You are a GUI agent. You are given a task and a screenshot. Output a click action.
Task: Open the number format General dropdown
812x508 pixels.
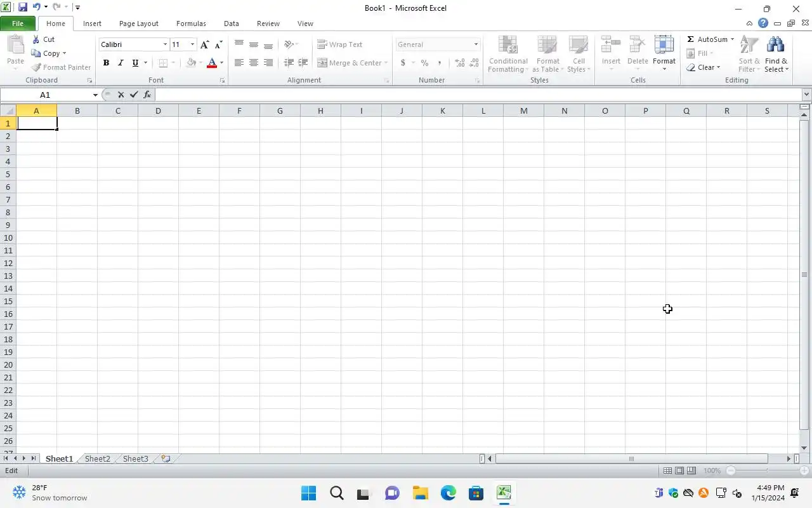click(476, 44)
